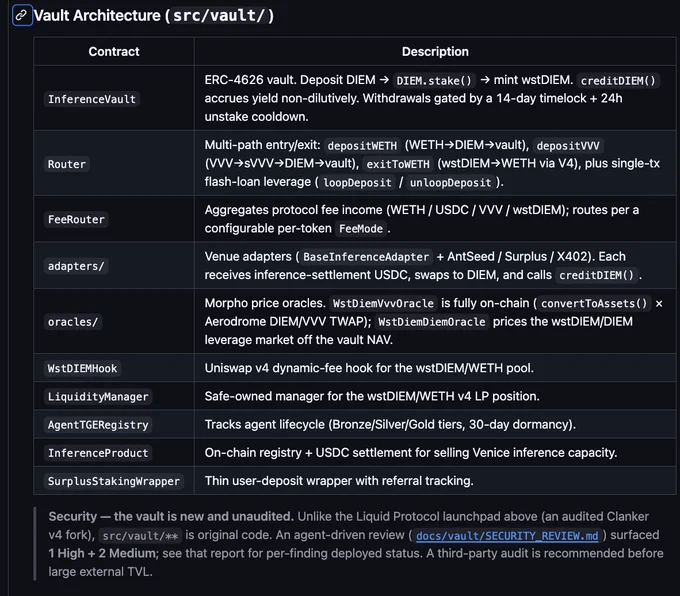Click the DIEM.stake() inline code
680x596 pixels.
pos(434,81)
